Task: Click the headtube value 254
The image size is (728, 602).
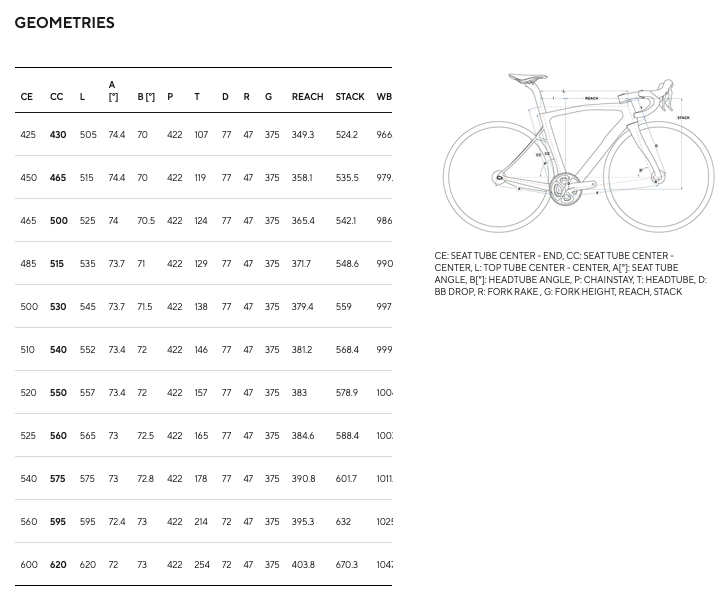Action: [202, 565]
